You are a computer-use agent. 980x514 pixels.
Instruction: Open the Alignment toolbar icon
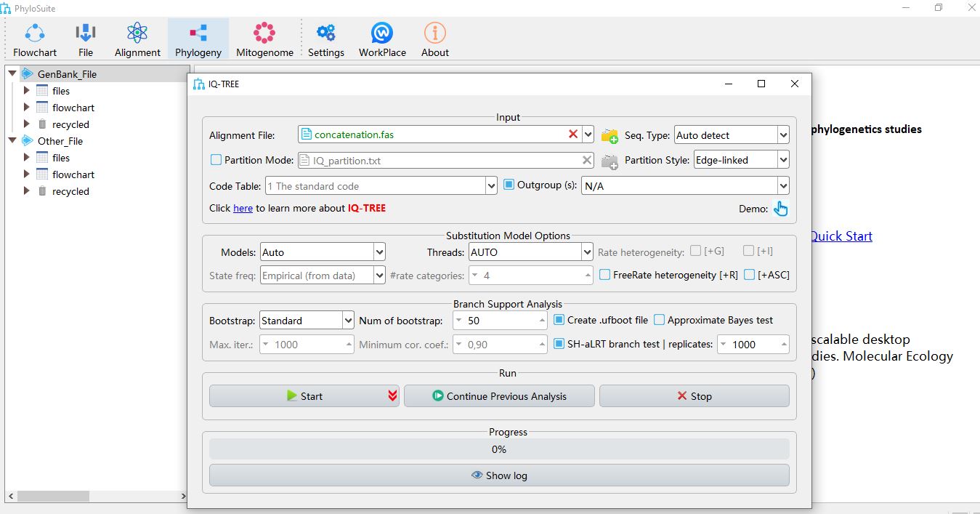(137, 39)
